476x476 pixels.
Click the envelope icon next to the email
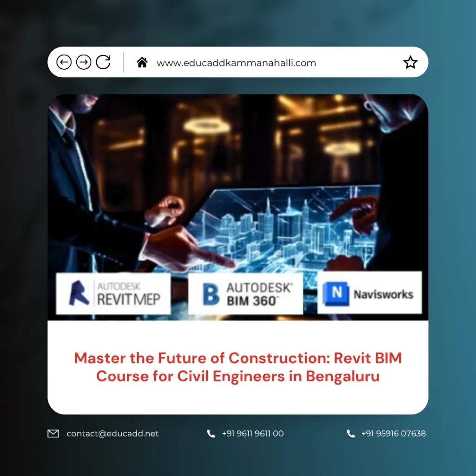53,433
